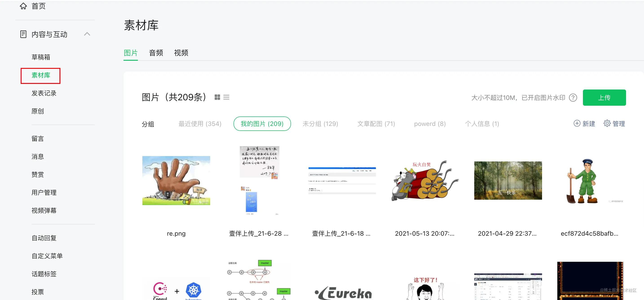
Task: Switch images to grid view layout
Action: point(217,97)
